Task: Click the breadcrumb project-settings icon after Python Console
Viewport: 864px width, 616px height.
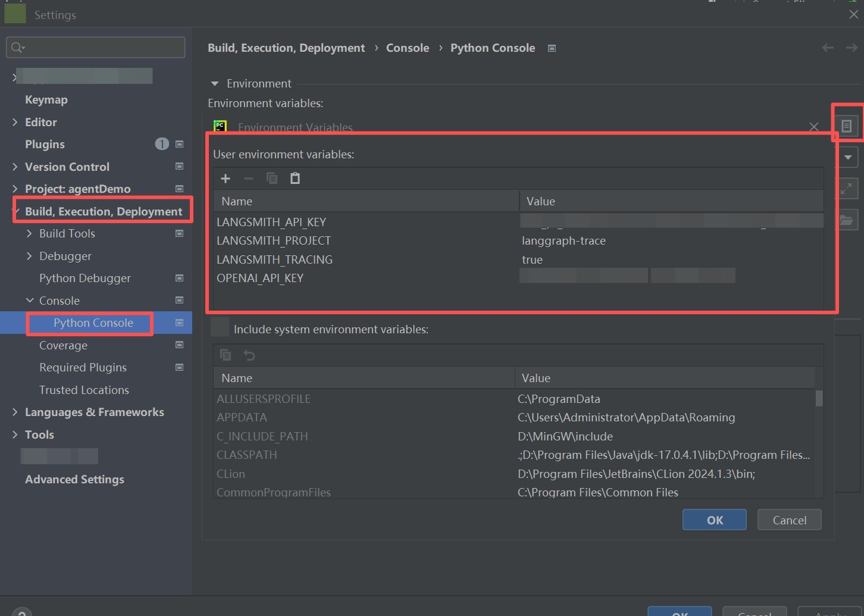Action: point(552,48)
